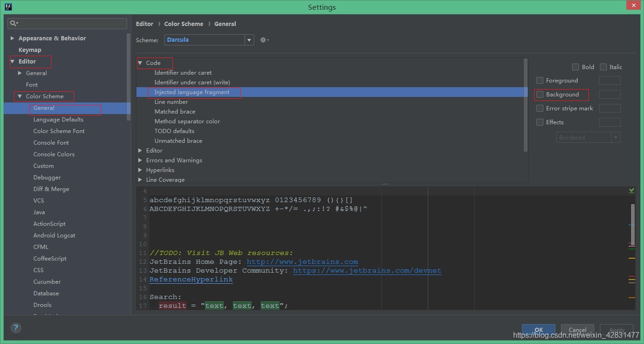
Task: Select Method separator color item
Action: click(x=187, y=121)
